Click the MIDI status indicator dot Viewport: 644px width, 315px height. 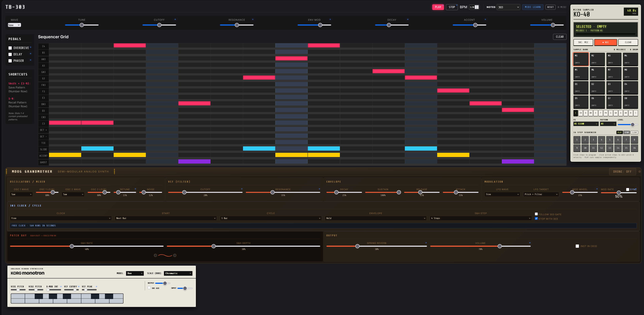coord(558,7)
